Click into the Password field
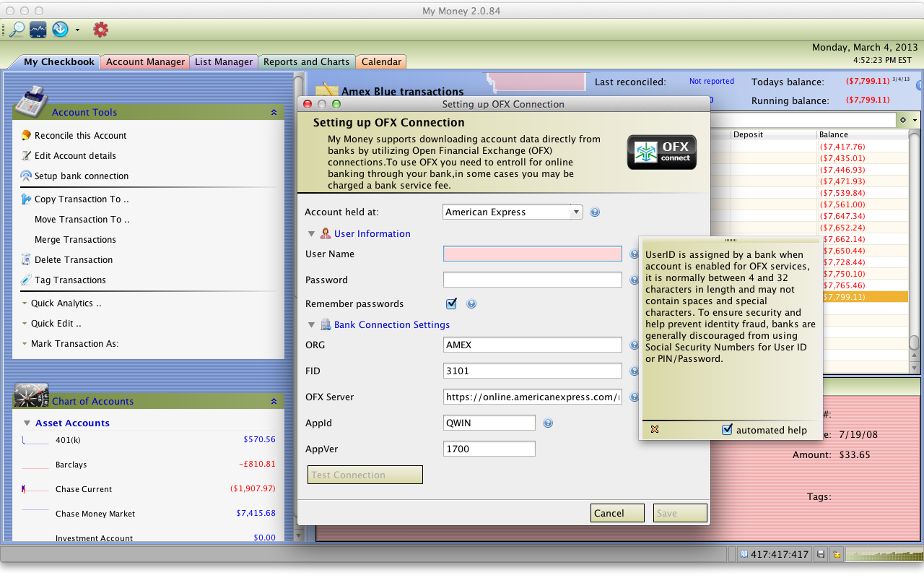This screenshot has height=578, width=924. point(533,280)
